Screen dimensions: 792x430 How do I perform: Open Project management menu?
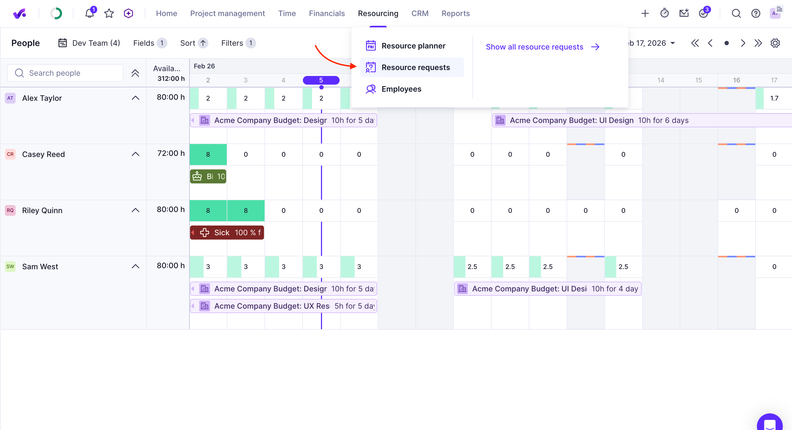(227, 14)
